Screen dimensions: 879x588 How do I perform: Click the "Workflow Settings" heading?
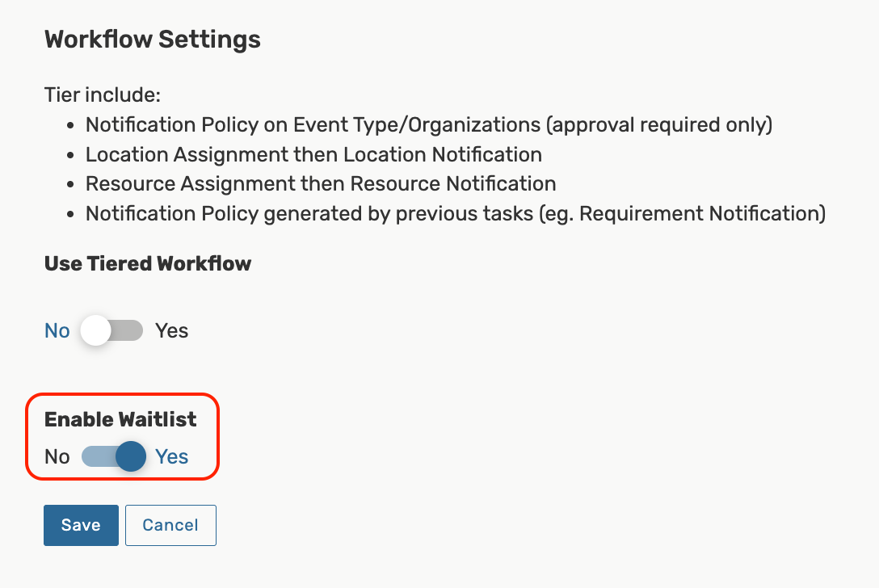click(152, 39)
